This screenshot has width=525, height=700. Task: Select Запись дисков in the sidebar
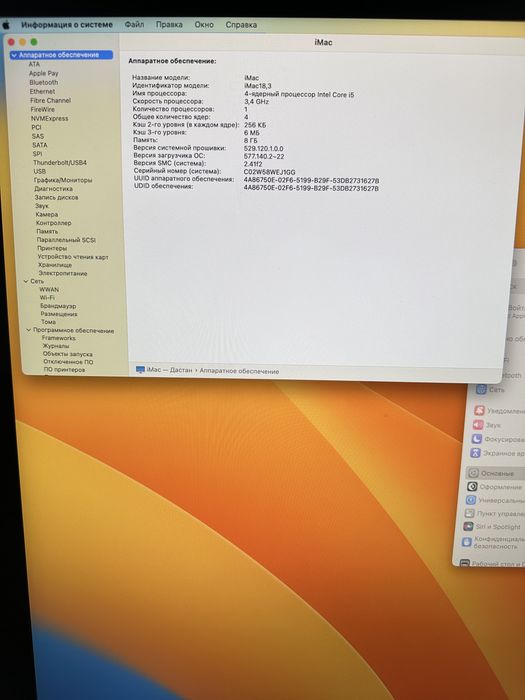pos(57,197)
